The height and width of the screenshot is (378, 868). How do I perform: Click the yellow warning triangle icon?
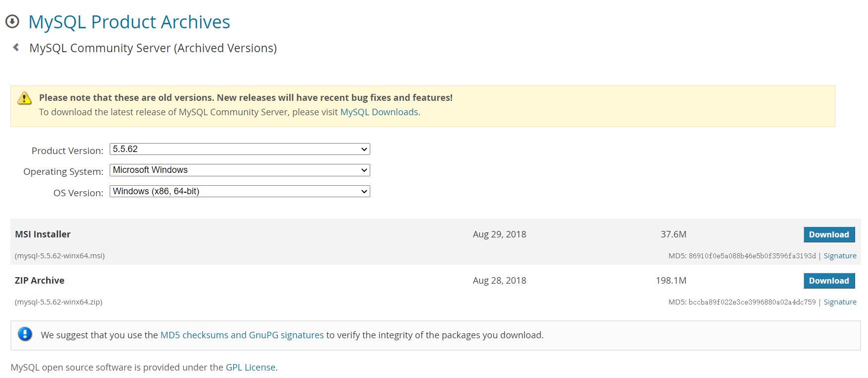tap(24, 98)
